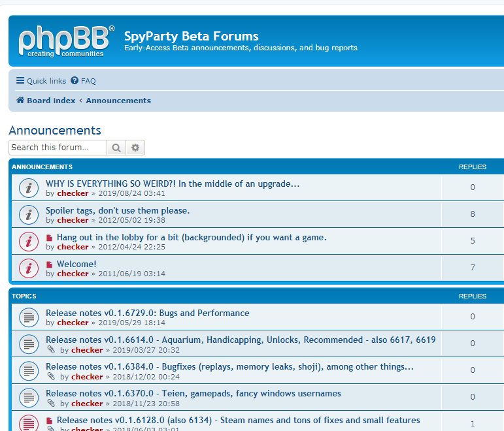The height and width of the screenshot is (431, 504).
Task: Click topic icon for Release notes v0.1.6729.0
Action: point(29,317)
